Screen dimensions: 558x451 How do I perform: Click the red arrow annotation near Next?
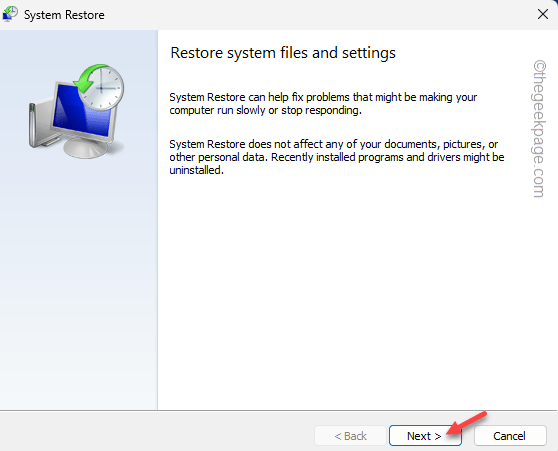467,423
